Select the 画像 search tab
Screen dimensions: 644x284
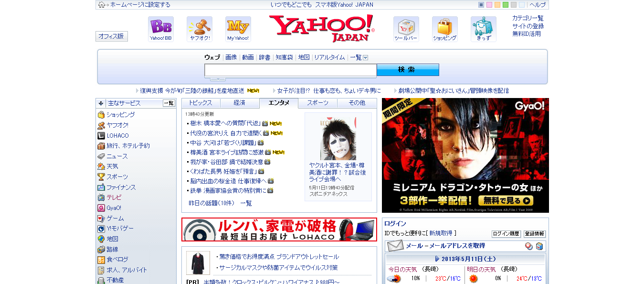tap(231, 57)
